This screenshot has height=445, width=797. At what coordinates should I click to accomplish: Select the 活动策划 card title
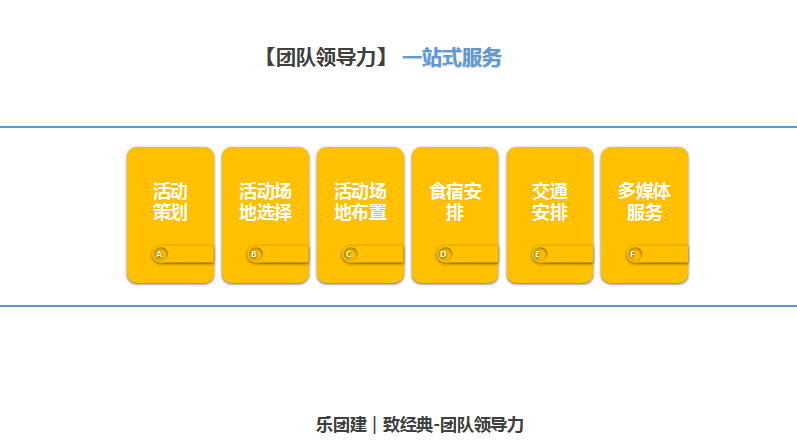point(170,201)
